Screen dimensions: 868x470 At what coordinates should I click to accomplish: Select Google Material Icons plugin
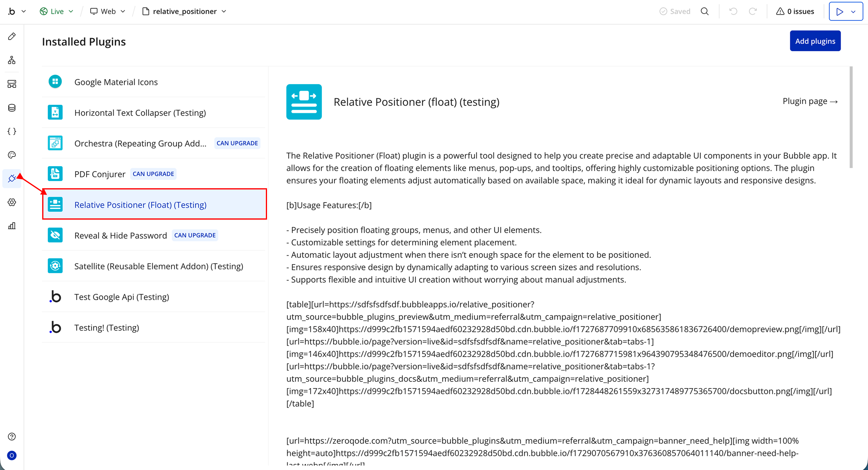click(x=116, y=82)
